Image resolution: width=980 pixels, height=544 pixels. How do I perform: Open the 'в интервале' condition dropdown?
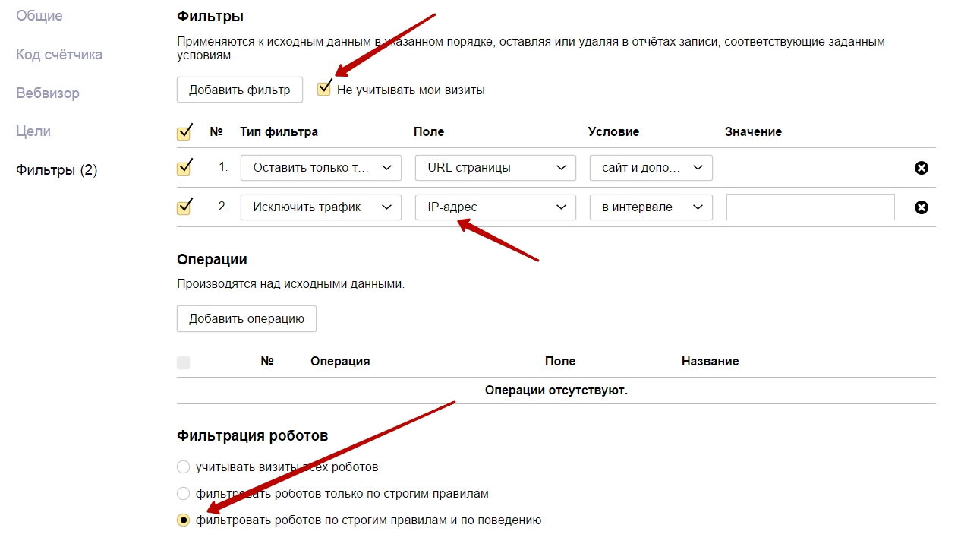point(651,207)
